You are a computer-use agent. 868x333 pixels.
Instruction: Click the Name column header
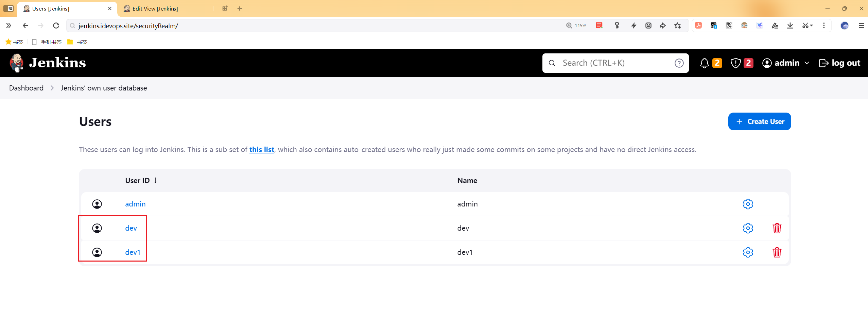467,181
